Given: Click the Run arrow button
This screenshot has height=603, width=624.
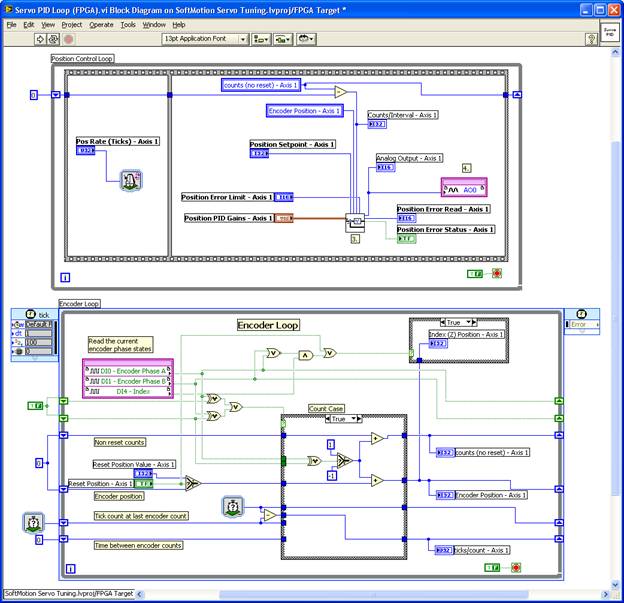Looking at the screenshot, I should [40, 39].
